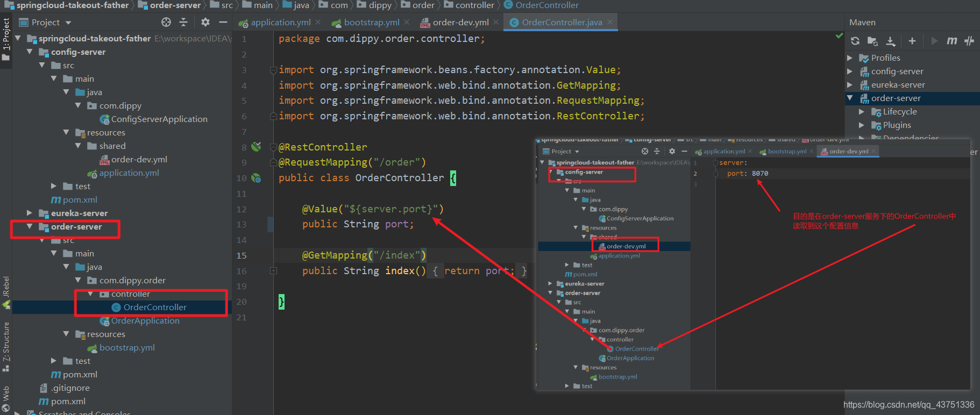Viewport: 980px width, 415px height.
Task: Collapse the com.dippy package
Action: [78, 105]
